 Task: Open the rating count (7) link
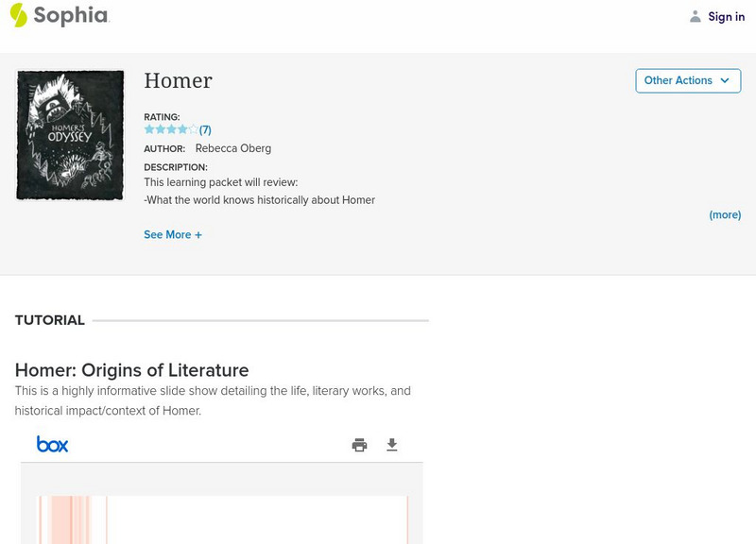pos(205,129)
